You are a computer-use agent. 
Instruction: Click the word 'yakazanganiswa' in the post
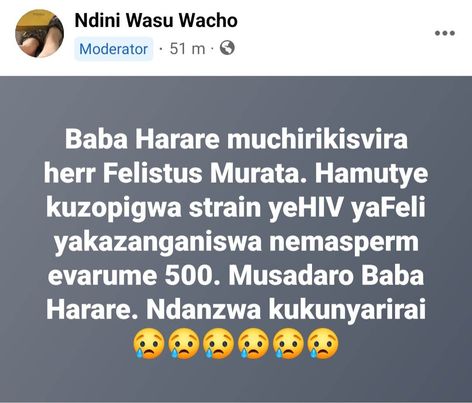[158, 242]
